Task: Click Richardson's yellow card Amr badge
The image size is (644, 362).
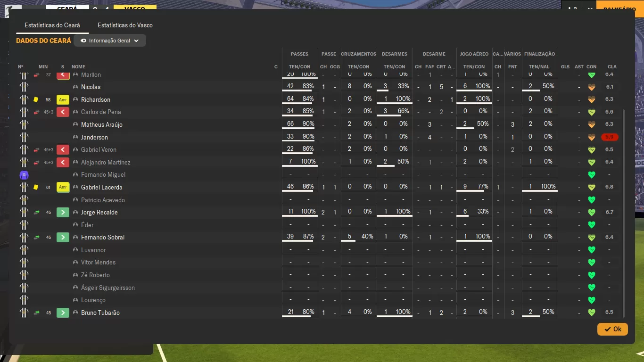Action: pos(63,99)
